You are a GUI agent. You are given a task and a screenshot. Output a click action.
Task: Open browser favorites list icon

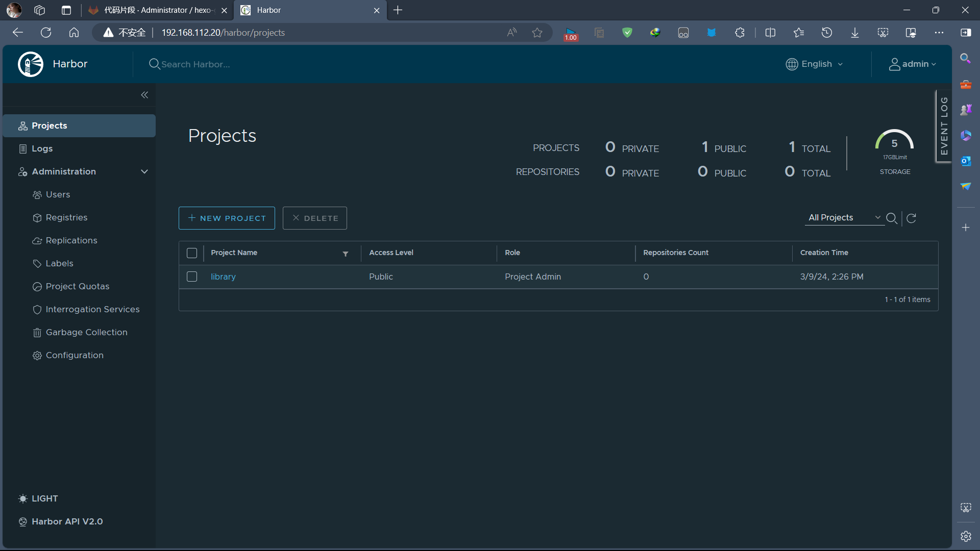tap(799, 33)
